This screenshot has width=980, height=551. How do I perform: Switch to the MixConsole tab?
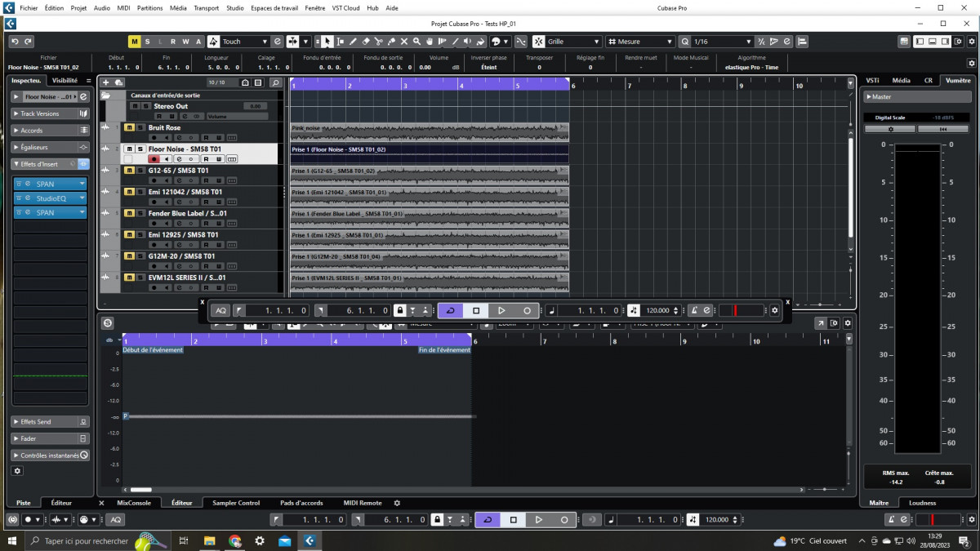coord(134,503)
